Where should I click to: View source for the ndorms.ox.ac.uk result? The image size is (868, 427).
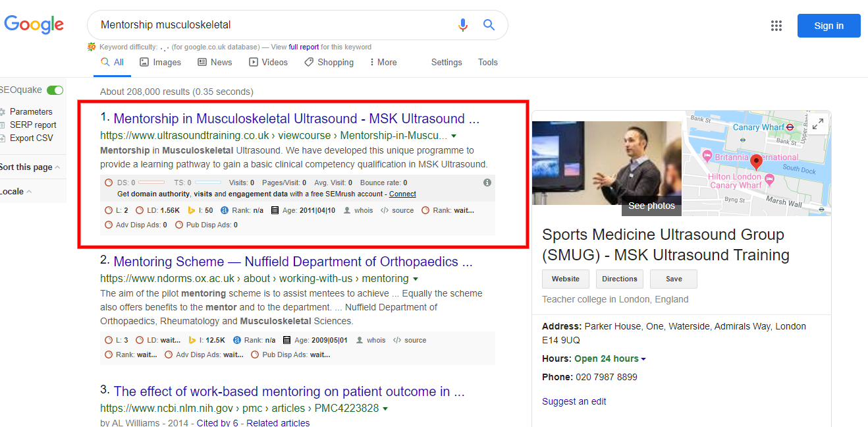(x=410, y=340)
